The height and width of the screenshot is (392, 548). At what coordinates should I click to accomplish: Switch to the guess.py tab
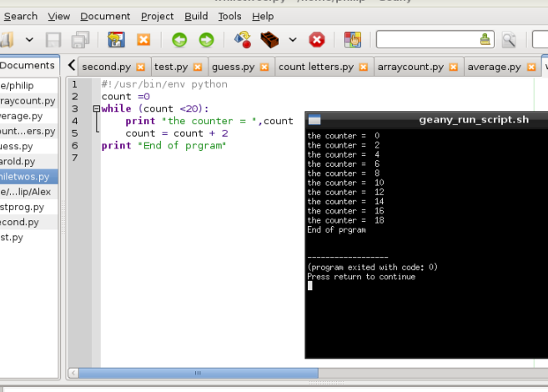232,66
